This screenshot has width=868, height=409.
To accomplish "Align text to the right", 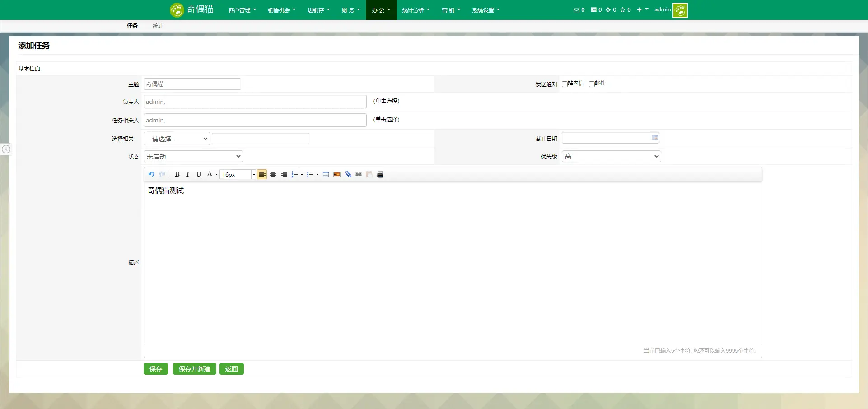I will point(284,174).
